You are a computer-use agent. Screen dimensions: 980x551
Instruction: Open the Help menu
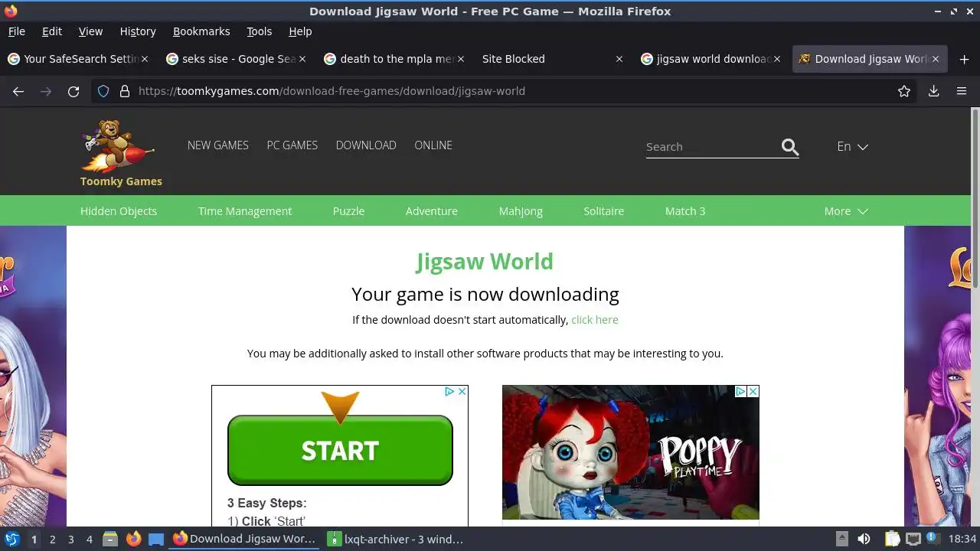coord(300,31)
